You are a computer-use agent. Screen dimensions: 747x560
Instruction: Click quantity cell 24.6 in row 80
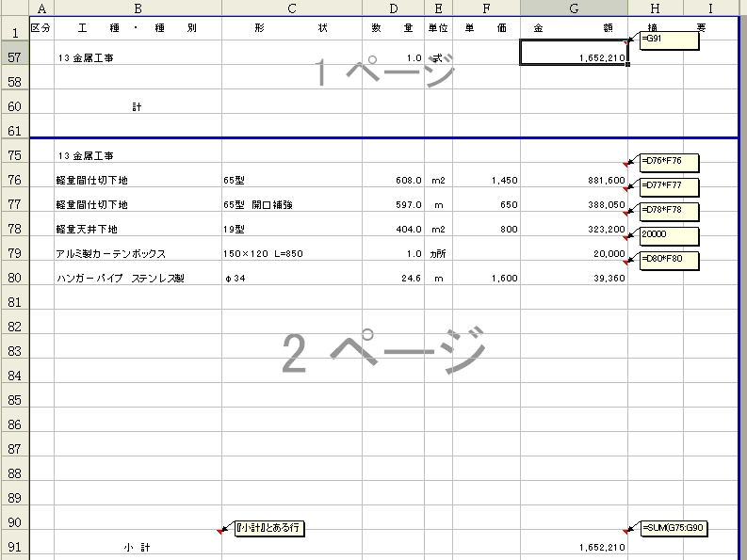(x=393, y=278)
